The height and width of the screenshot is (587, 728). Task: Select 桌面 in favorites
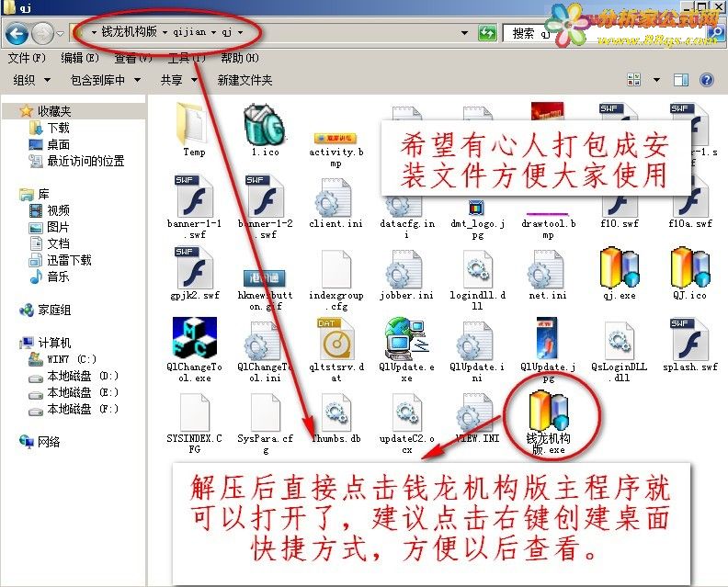(50, 145)
